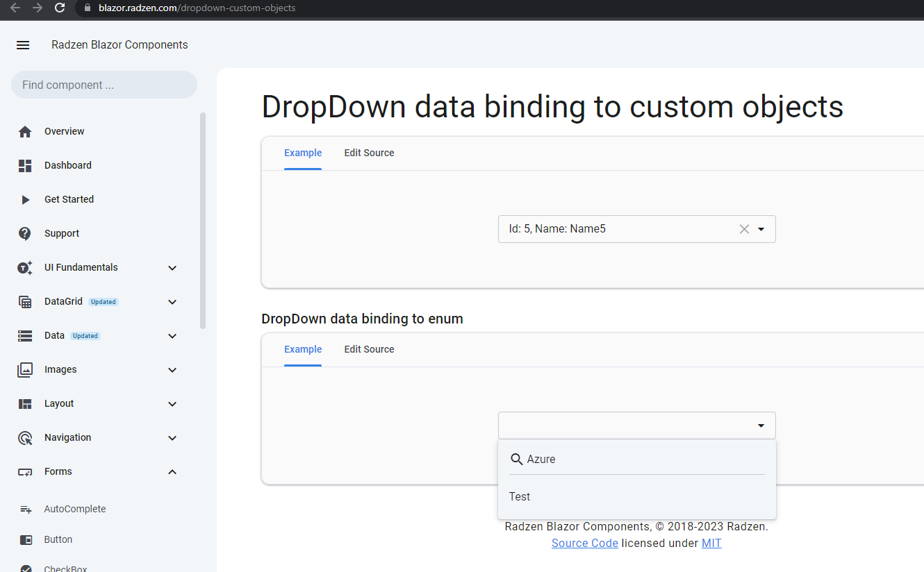This screenshot has width=924, height=572.
Task: Collapse the Forms sidebar section
Action: coord(172,472)
